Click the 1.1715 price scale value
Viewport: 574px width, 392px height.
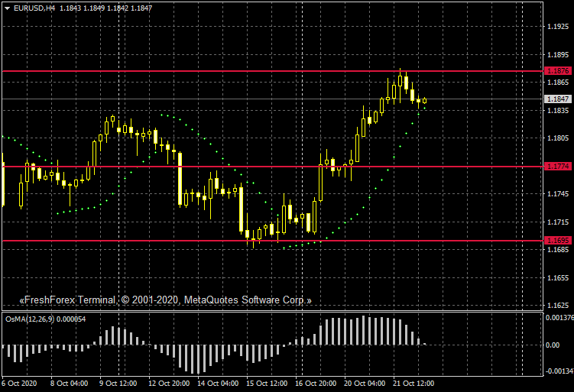[x=558, y=222]
